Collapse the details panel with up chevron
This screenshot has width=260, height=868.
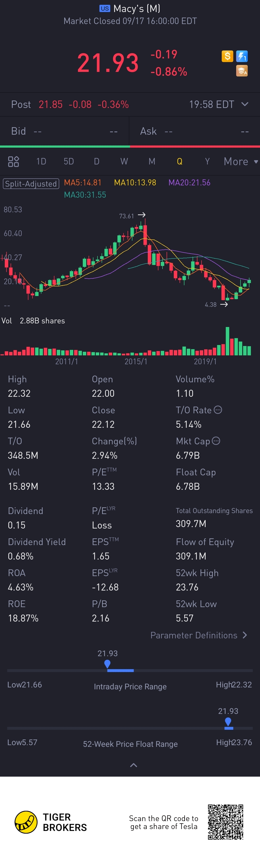click(x=134, y=765)
